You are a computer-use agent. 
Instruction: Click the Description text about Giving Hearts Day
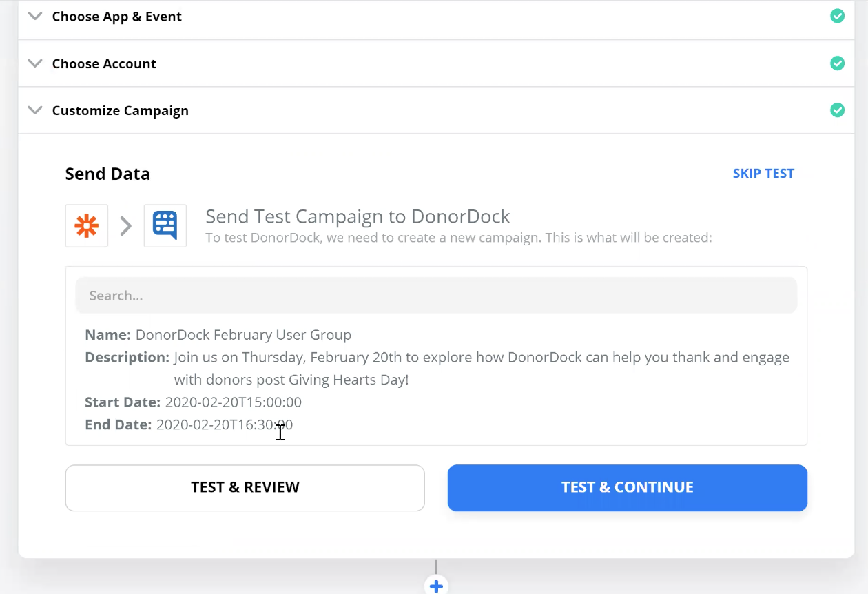pos(482,369)
